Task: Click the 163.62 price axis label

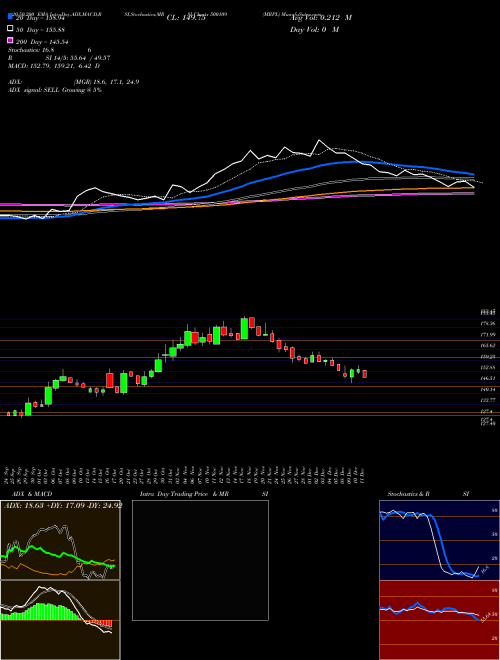Action: 487,345
